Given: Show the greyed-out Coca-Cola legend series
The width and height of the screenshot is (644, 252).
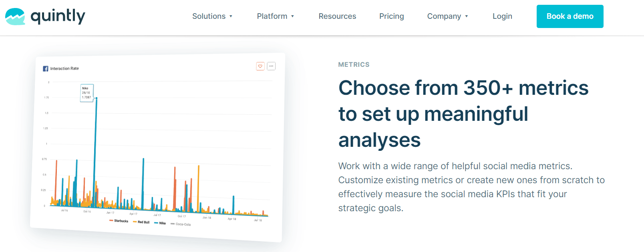Looking at the screenshot, I should pos(181,224).
